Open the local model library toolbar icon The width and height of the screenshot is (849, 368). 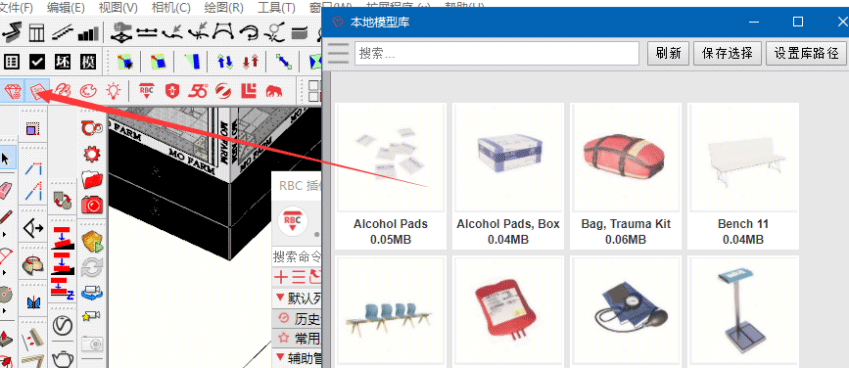tap(37, 91)
